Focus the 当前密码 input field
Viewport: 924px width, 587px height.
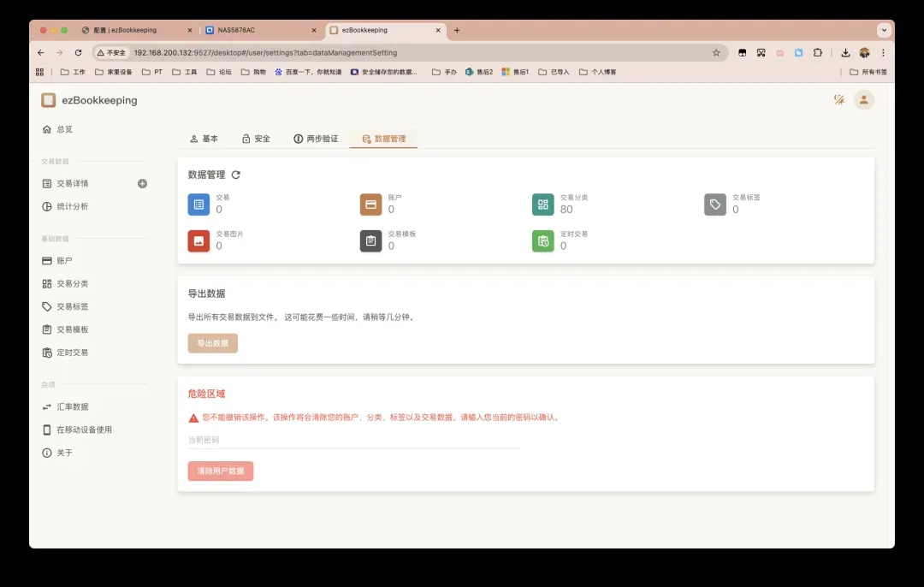(353, 440)
